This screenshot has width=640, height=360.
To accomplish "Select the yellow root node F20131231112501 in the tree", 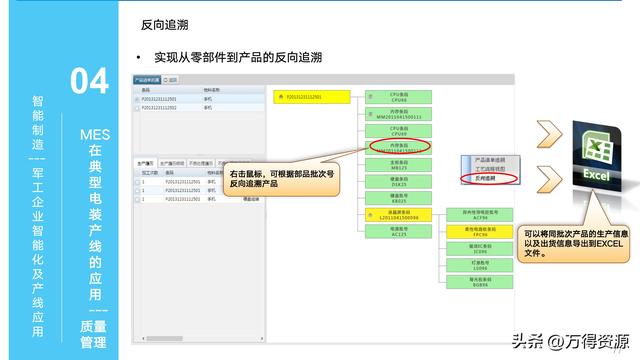I will tap(312, 97).
